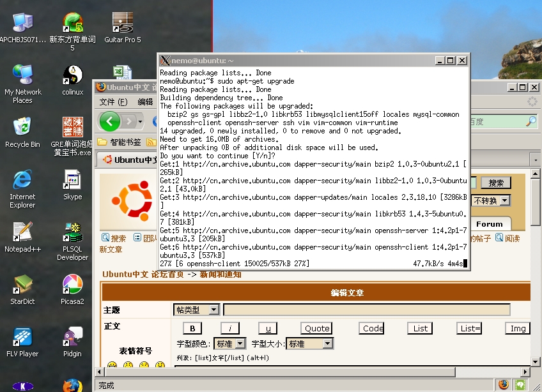Click the search magnifier icon in Firefox

(531, 121)
